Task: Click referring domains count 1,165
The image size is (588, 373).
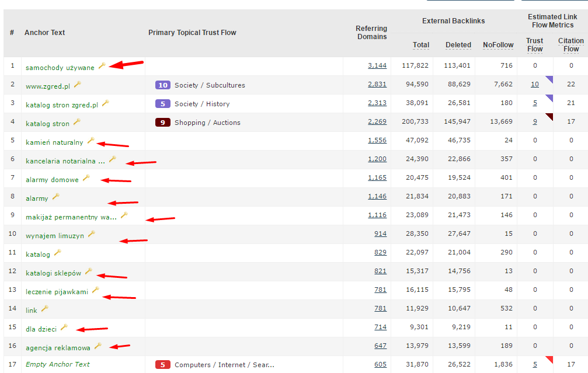Action: pos(377,177)
